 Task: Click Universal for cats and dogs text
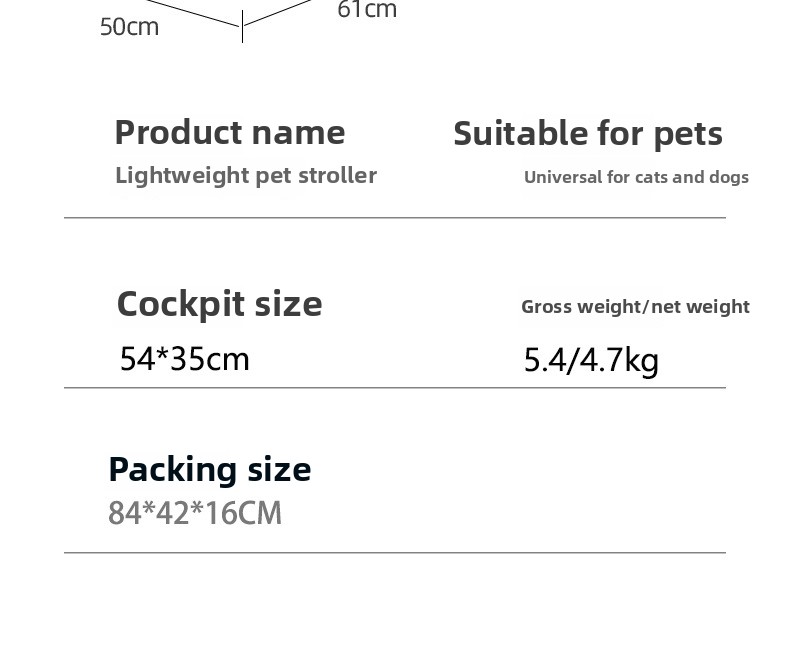point(636,177)
